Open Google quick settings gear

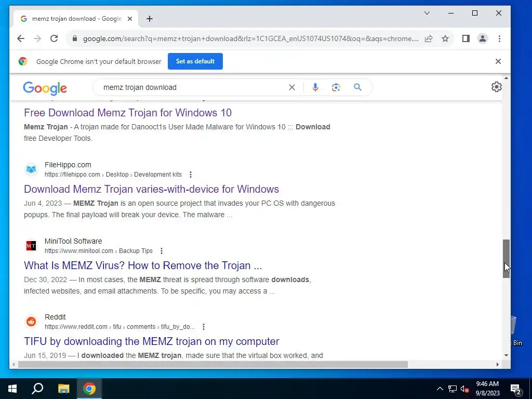(496, 87)
